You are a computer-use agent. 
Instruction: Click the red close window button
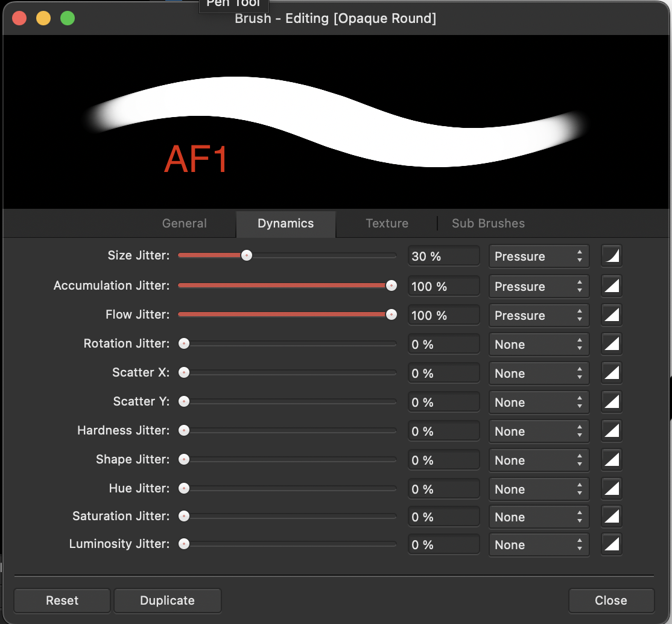pyautogui.click(x=19, y=19)
